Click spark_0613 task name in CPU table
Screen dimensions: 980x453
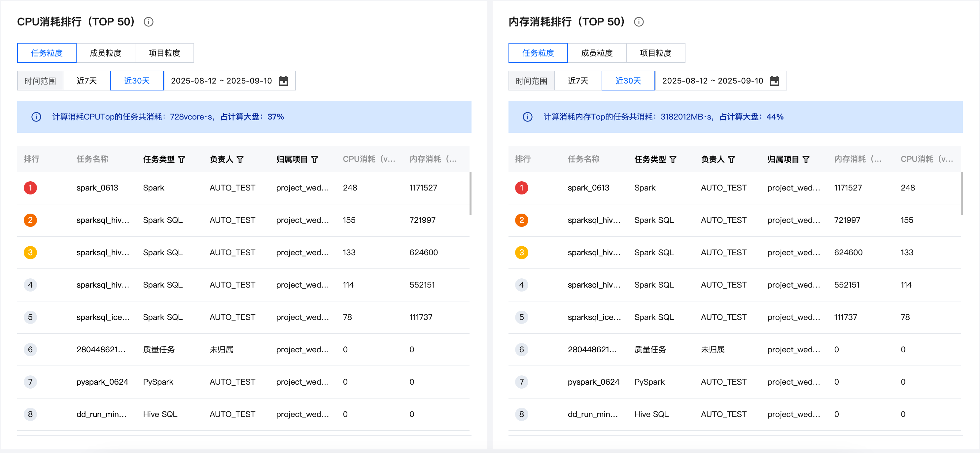(x=97, y=188)
